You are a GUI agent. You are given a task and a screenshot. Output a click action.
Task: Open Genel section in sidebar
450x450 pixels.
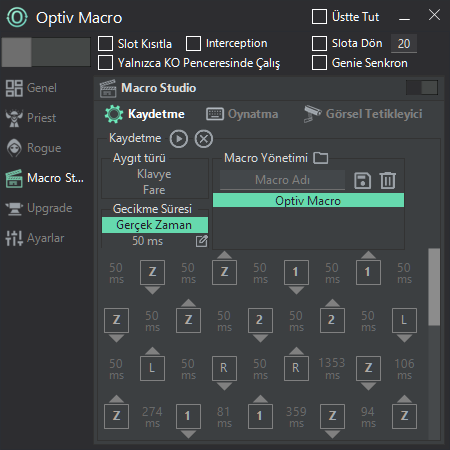click(31, 88)
